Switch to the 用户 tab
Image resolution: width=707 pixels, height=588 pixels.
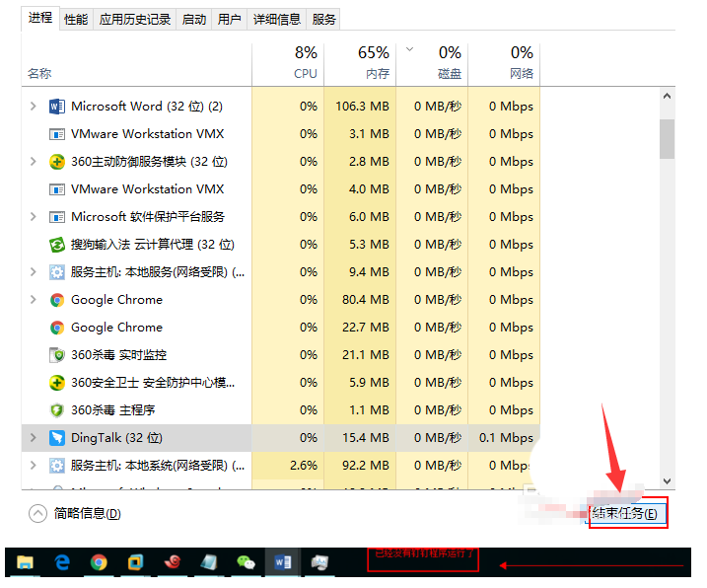229,20
